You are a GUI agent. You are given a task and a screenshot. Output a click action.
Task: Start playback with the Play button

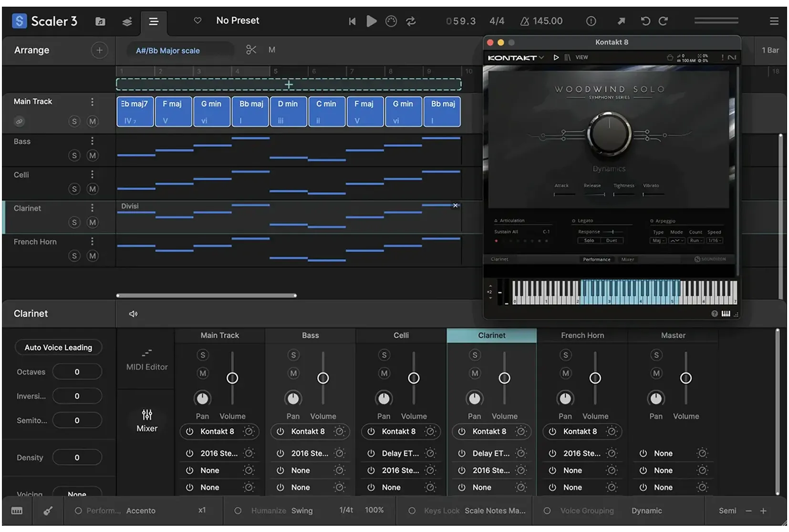point(372,21)
